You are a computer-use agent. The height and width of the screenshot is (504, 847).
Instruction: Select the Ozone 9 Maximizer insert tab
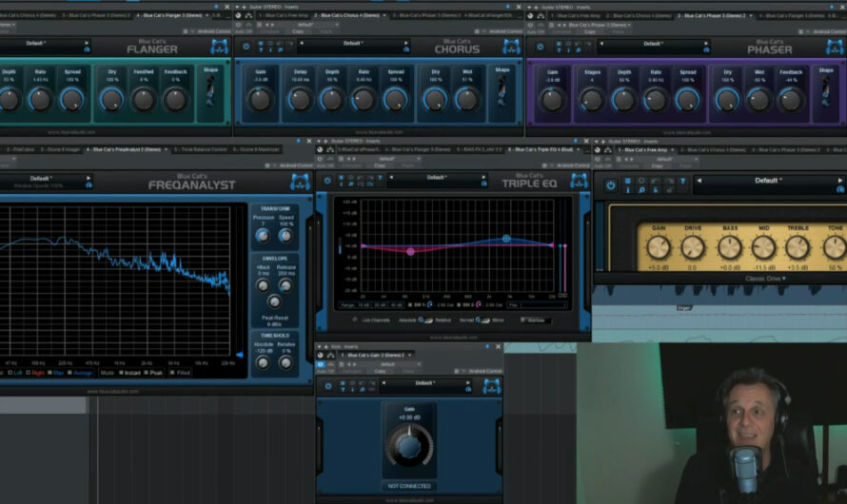point(257,149)
